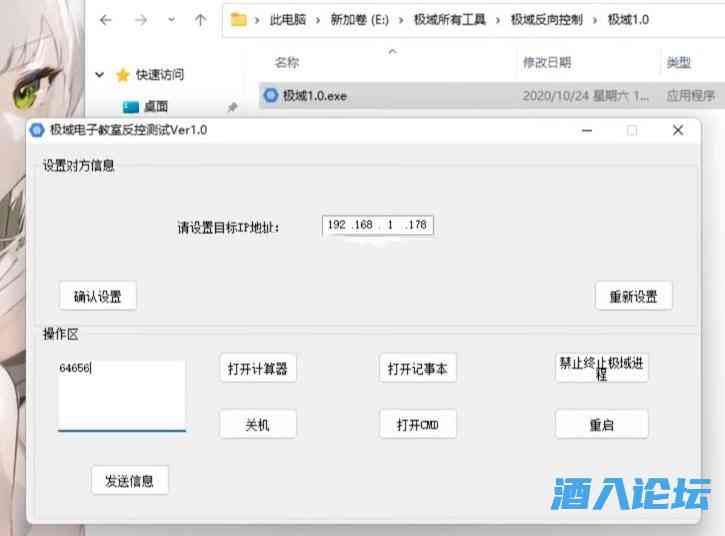Click the 打开CMD button
The height and width of the screenshot is (536, 725).
[x=417, y=425]
